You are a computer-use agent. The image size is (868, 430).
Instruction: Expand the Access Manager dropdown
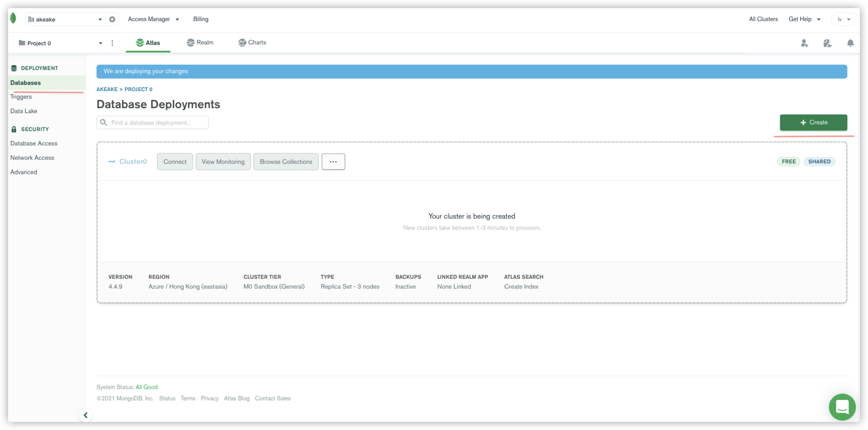pyautogui.click(x=153, y=19)
